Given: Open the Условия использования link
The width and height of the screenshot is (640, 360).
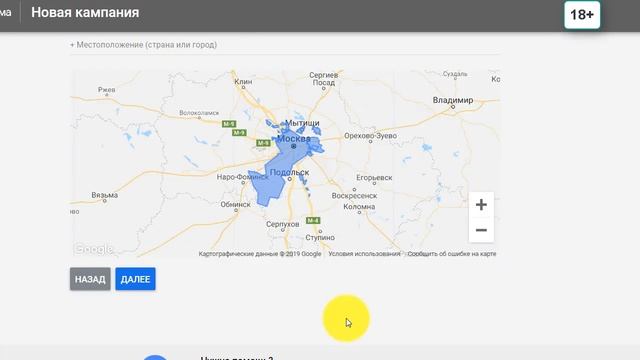Looking at the screenshot, I should click(x=364, y=254).
